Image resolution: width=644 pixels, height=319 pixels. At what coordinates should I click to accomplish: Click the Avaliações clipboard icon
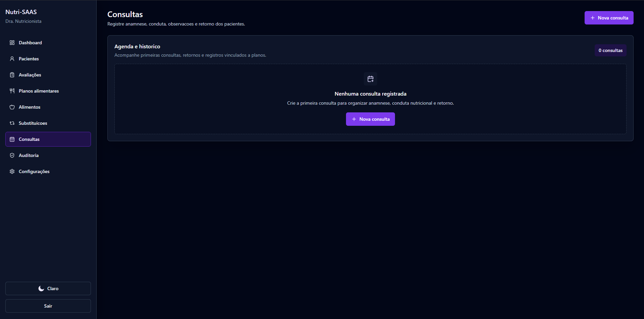click(x=12, y=75)
